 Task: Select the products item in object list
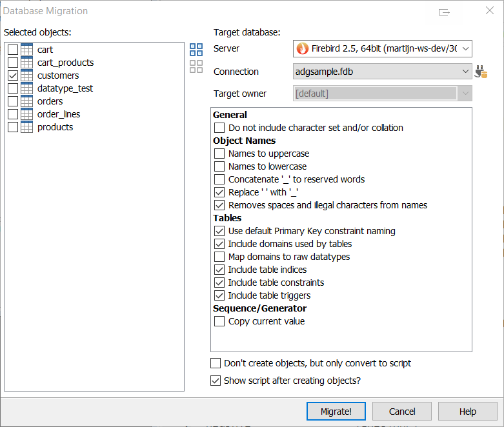pos(55,127)
